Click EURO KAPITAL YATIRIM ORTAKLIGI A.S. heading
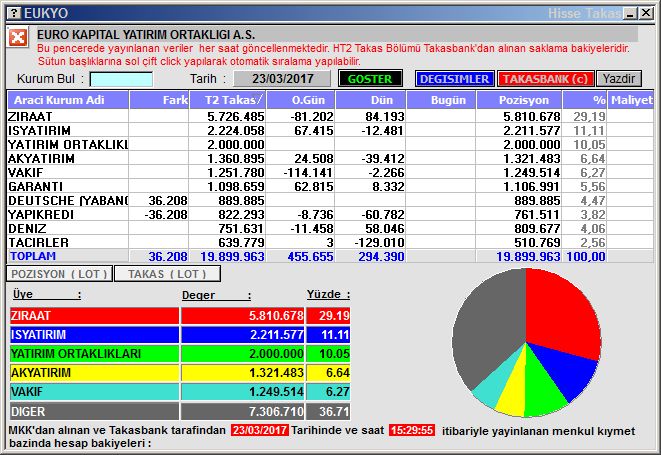 point(146,35)
